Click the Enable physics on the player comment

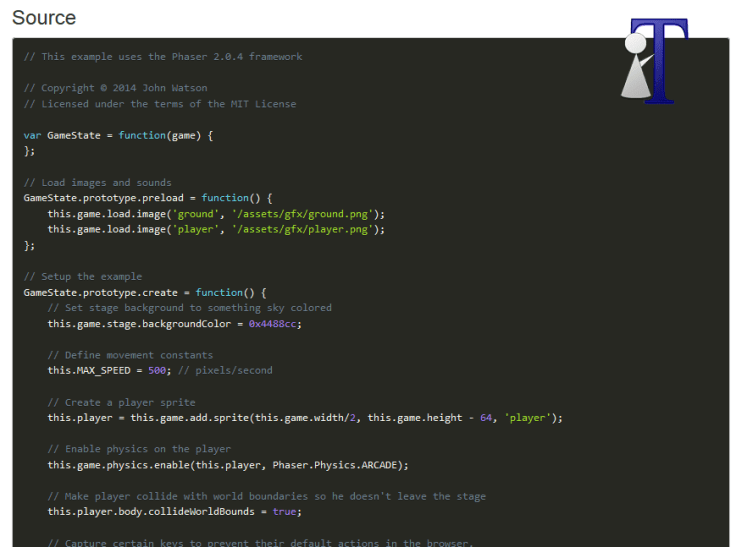click(x=139, y=449)
